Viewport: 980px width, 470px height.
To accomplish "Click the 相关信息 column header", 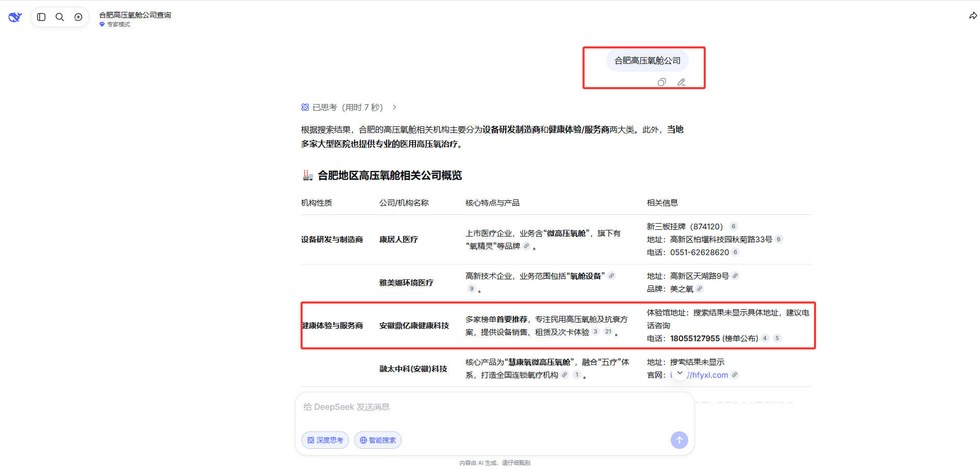I will coord(662,203).
